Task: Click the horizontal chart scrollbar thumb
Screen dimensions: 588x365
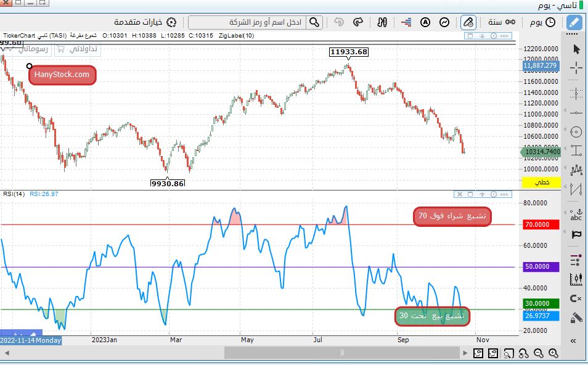Action: pos(341,353)
